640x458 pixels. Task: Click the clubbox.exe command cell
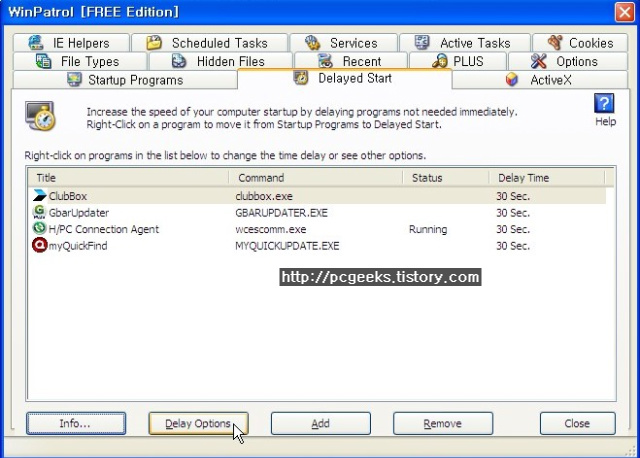[264, 196]
